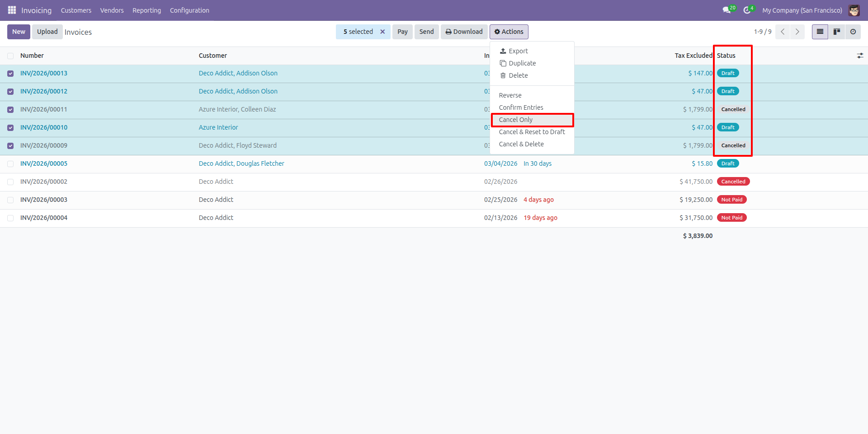Screen dimensions: 868x434
Task: Uncheck invoice INV/2026/00011 checkbox
Action: 10,110
